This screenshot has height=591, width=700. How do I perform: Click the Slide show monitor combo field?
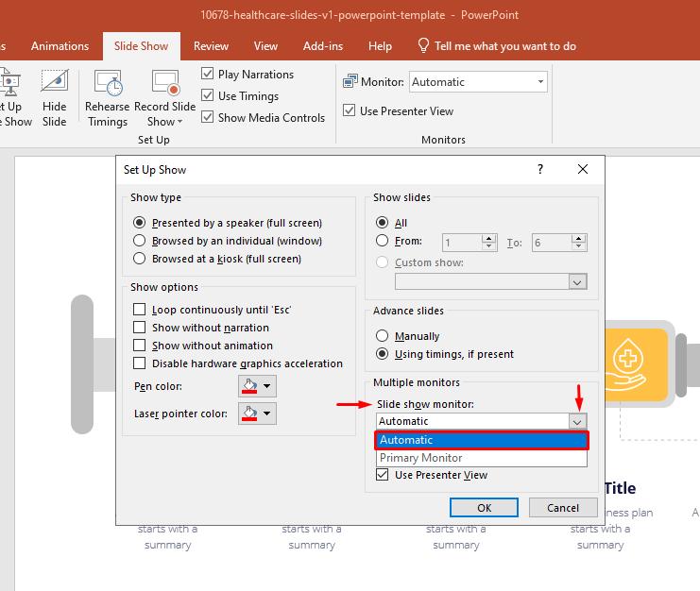[x=472, y=421]
